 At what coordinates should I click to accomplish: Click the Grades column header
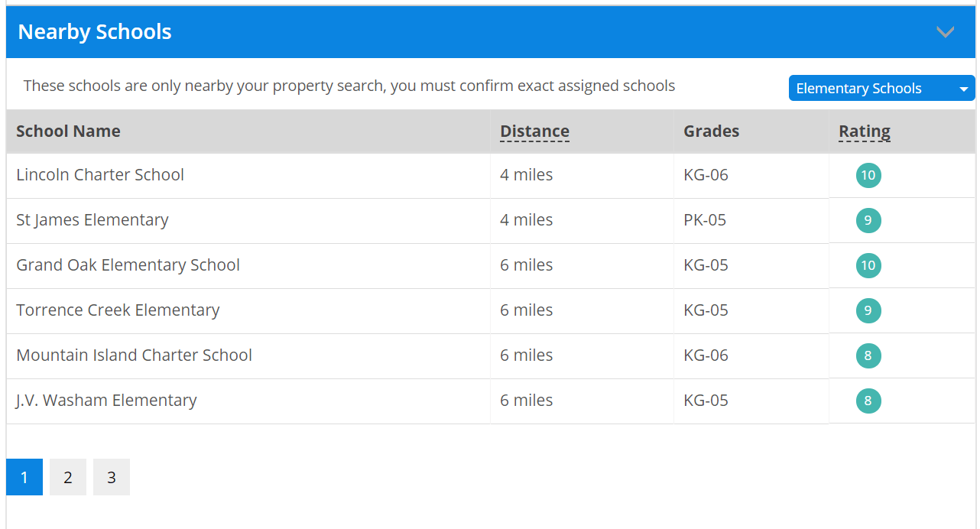711,131
